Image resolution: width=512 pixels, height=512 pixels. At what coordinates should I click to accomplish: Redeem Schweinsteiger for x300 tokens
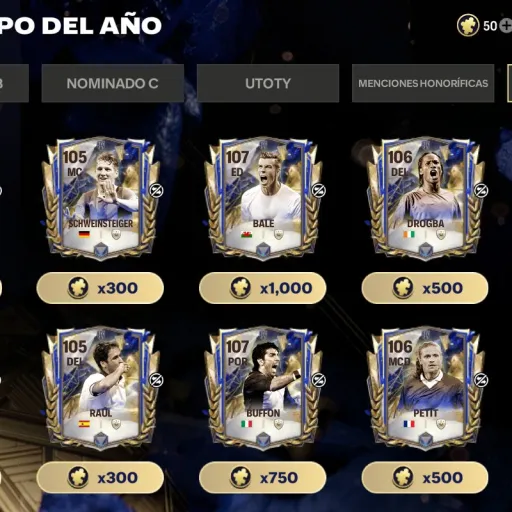click(100, 288)
